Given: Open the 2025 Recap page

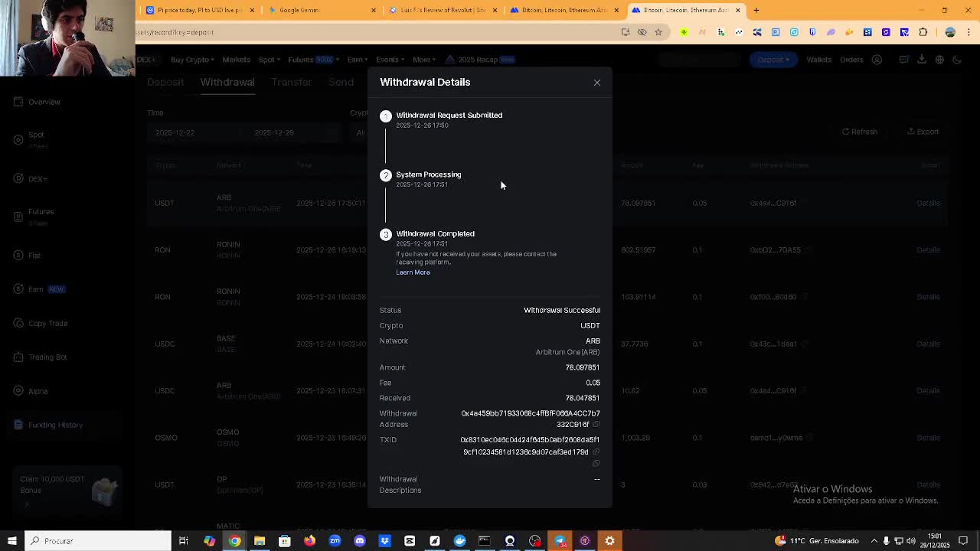Looking at the screenshot, I should (481, 60).
